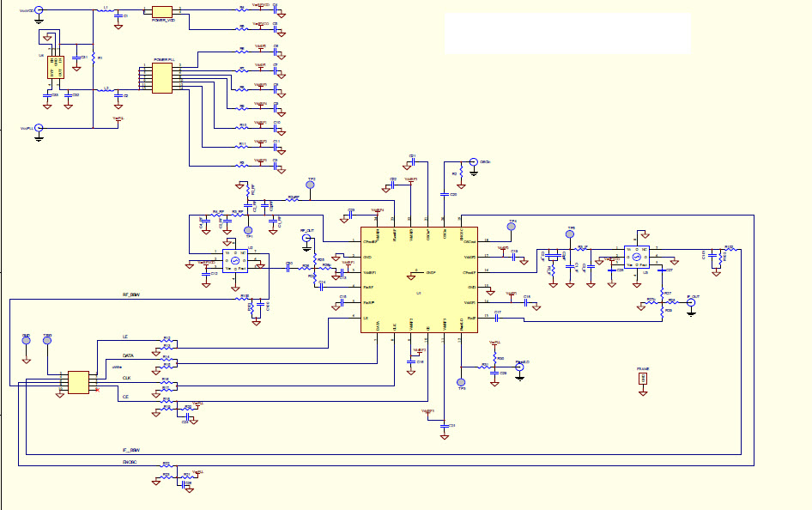
Task: Select the RF_OUT connector symbol
Action: click(x=306, y=239)
